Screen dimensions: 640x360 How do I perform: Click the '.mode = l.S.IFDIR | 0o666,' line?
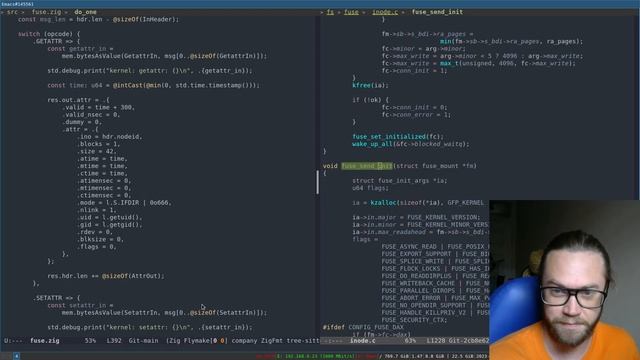click(124, 203)
